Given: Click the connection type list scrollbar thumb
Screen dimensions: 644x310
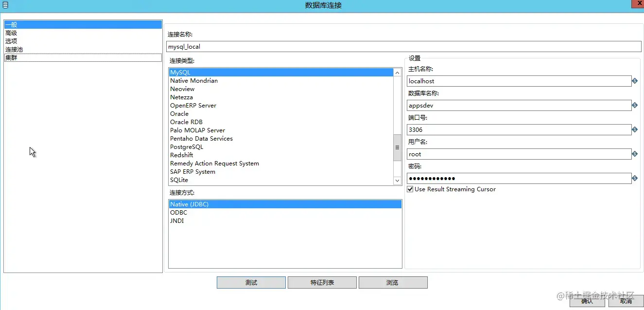Looking at the screenshot, I should tap(397, 147).
